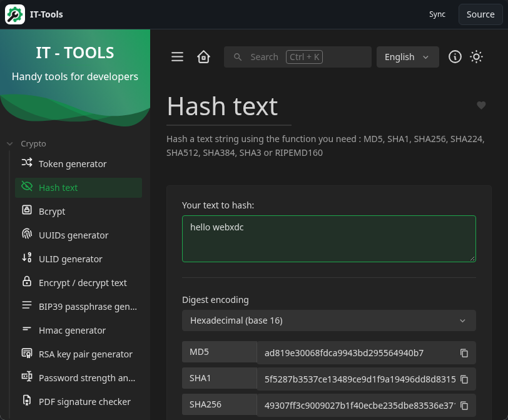Open BIP39 passphrase generator tool
Screen dimensions: 508x420
pos(78,307)
